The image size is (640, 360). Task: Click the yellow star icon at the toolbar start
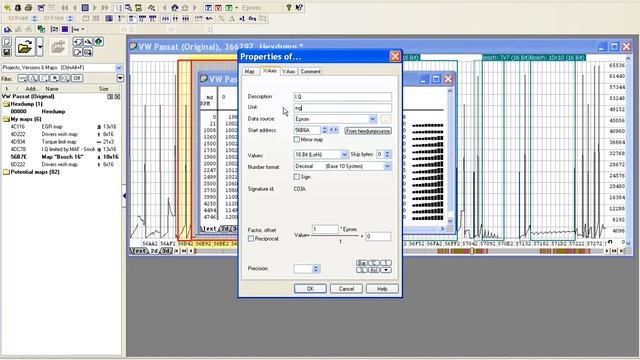8,8
